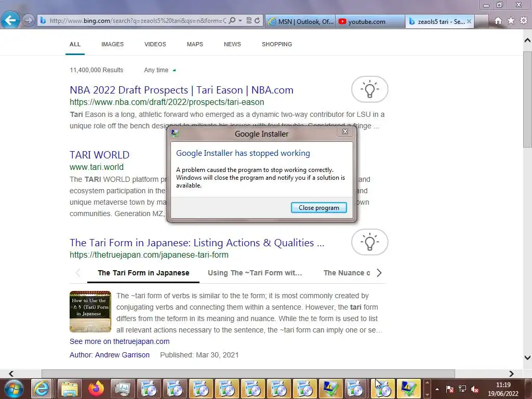Refresh the page with the reload icon
532x399 pixels.
pyautogui.click(x=257, y=20)
